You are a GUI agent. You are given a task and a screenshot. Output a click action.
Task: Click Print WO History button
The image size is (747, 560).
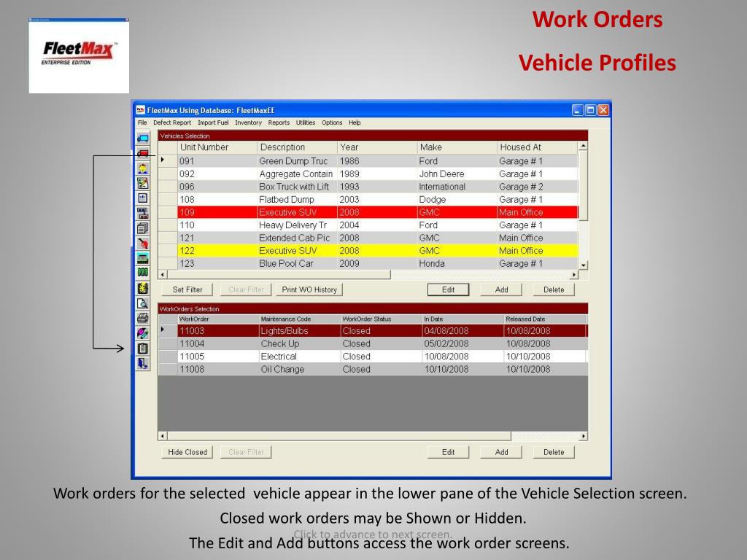(309, 289)
